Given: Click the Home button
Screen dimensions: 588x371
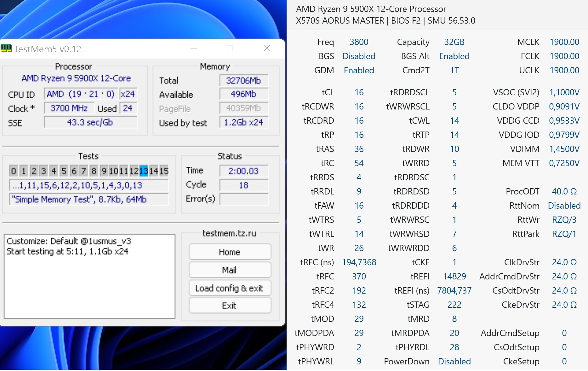Looking at the screenshot, I should pyautogui.click(x=230, y=252).
